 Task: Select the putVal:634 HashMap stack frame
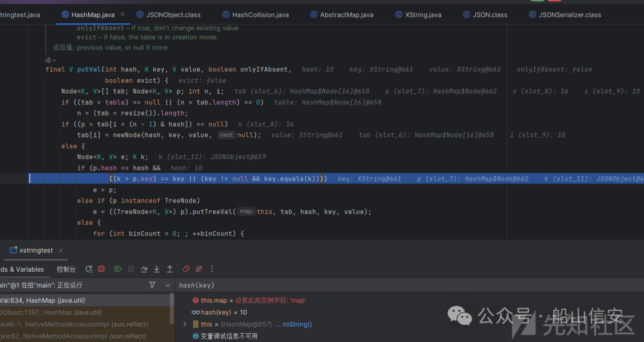pos(85,300)
